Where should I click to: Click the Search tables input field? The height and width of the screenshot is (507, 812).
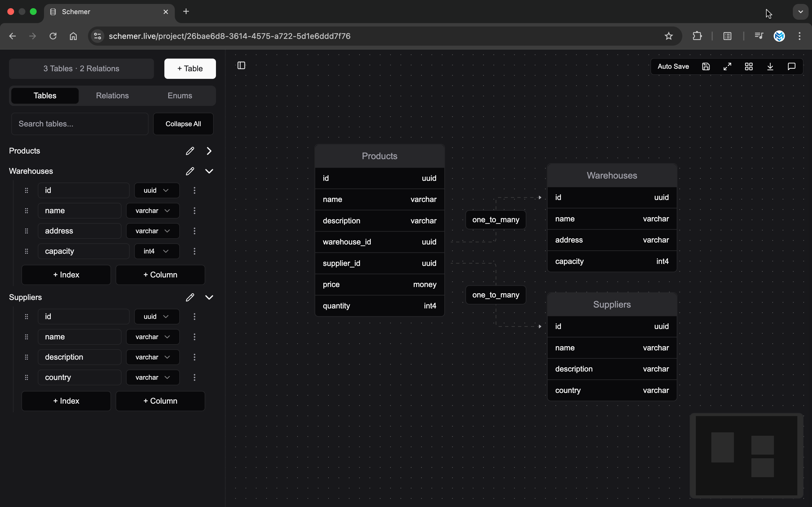point(80,124)
